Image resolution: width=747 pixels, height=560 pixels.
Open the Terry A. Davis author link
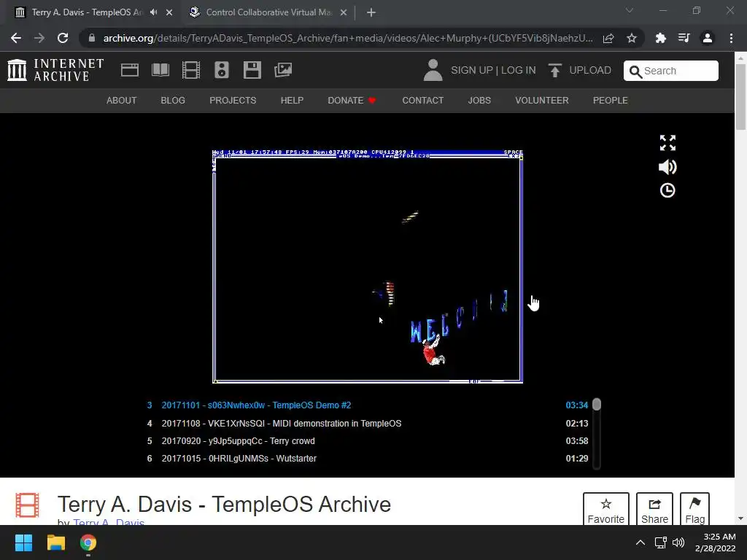pyautogui.click(x=109, y=522)
